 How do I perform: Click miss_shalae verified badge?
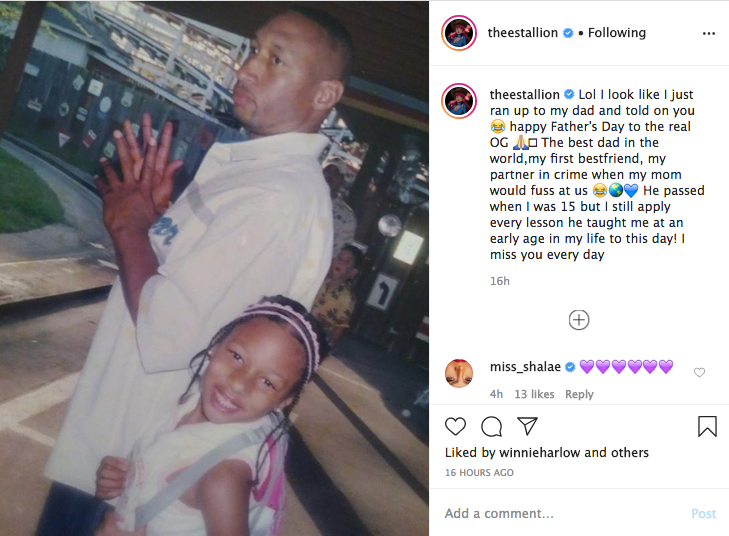(x=570, y=367)
